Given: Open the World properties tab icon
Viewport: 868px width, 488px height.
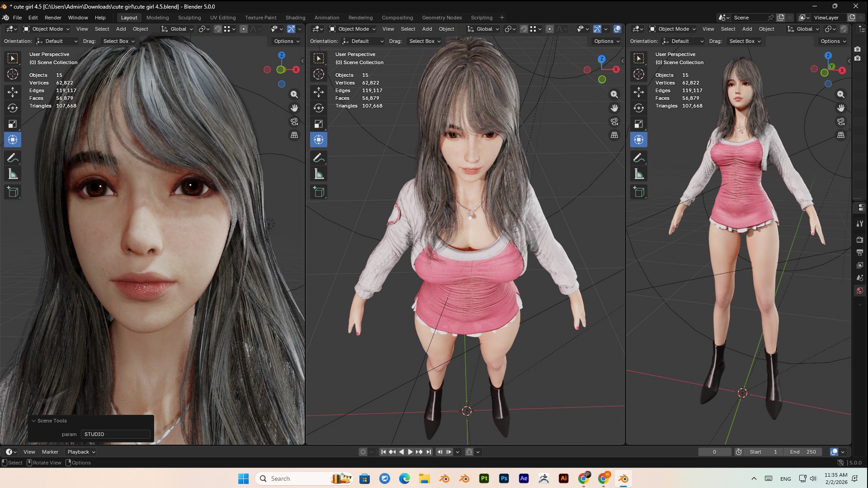Looking at the screenshot, I should point(860,291).
